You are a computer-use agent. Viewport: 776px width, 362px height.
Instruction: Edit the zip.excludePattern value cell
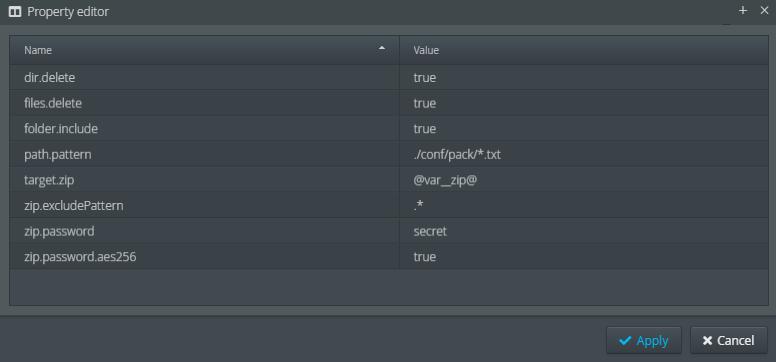point(584,206)
